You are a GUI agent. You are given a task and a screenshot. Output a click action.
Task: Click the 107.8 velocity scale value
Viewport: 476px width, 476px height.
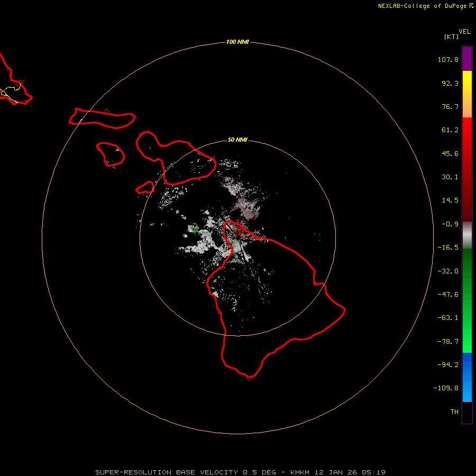coord(448,59)
